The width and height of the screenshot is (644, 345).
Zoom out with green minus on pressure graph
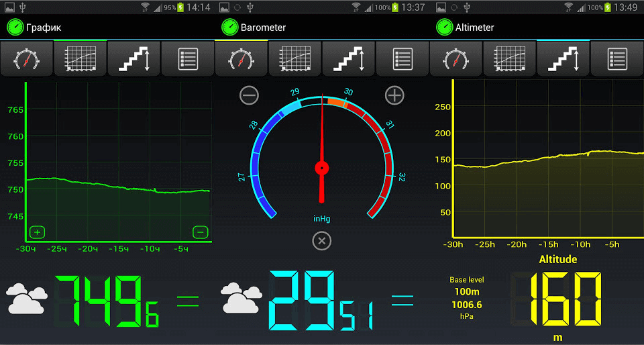coord(200,232)
